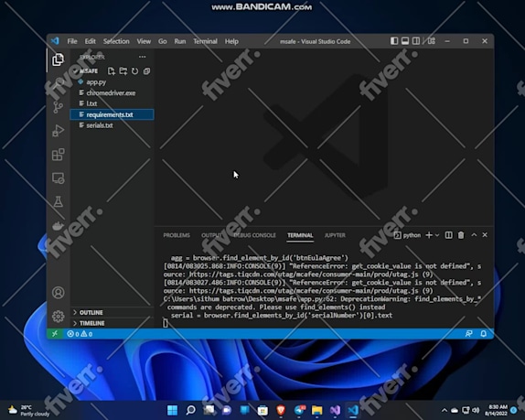Image resolution: width=525 pixels, height=420 pixels.
Task: Click the python terminal label
Action: coord(408,235)
